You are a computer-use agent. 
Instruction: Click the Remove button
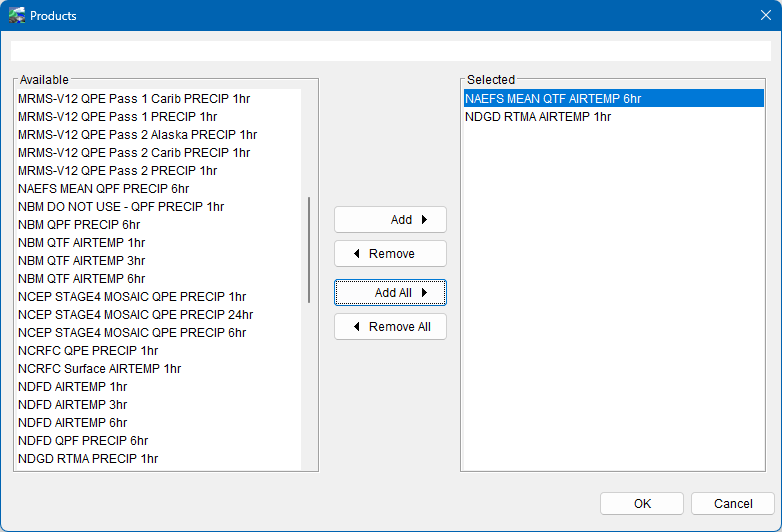point(390,254)
